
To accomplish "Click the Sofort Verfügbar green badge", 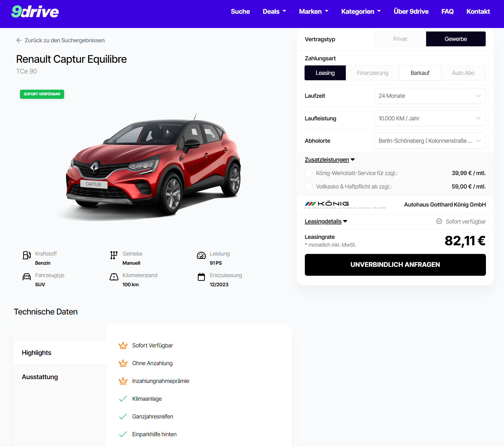I will [x=42, y=94].
